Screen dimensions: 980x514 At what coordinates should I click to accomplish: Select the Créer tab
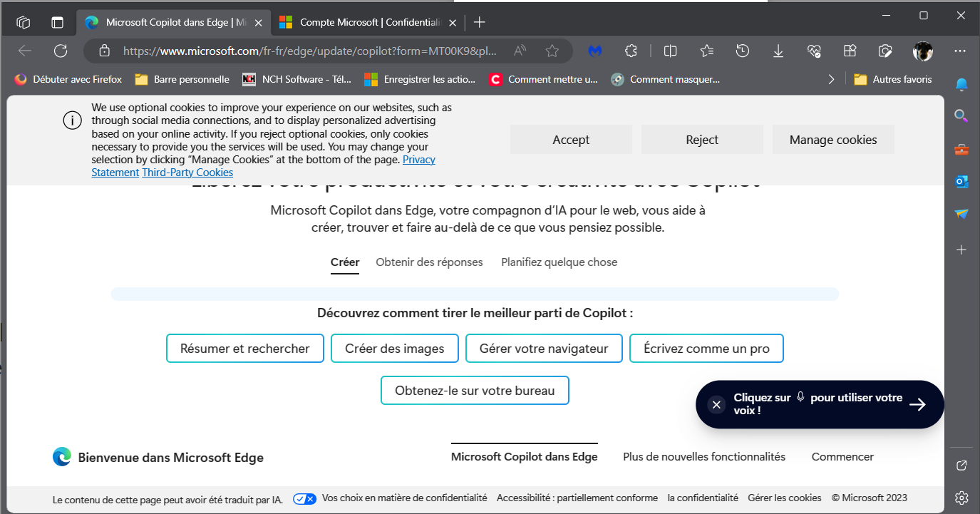click(x=345, y=262)
